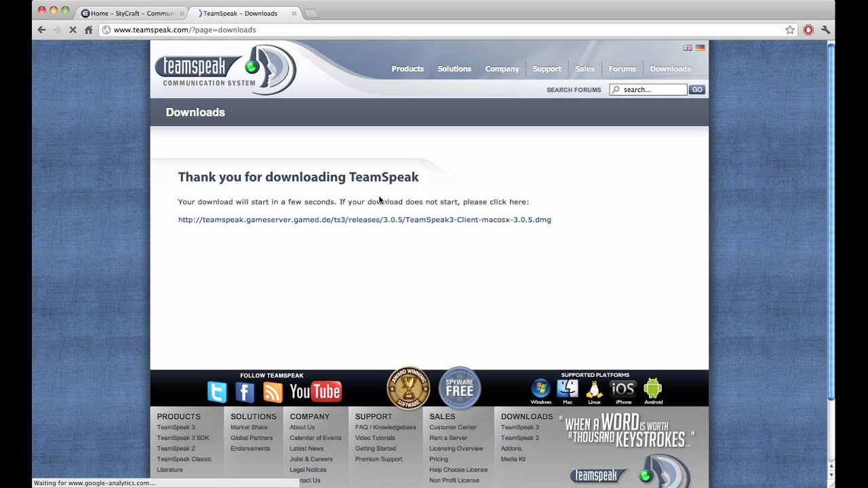Open Premium Support footer link
The image size is (868, 488).
tap(378, 459)
